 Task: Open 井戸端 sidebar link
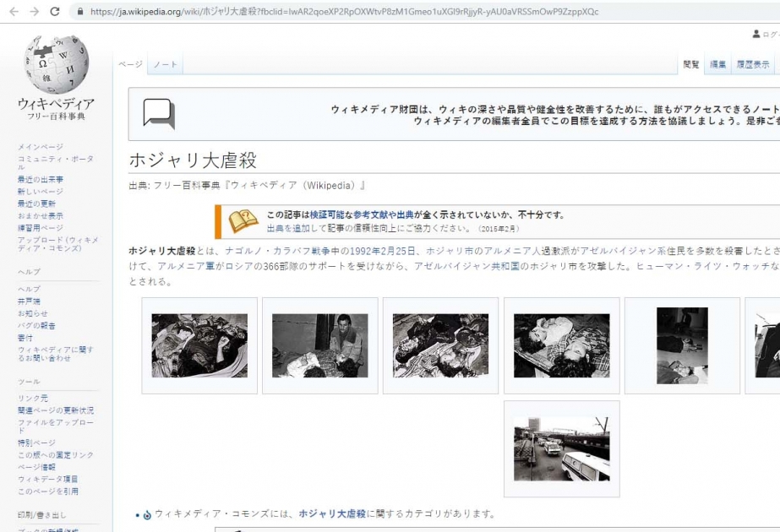click(x=30, y=301)
